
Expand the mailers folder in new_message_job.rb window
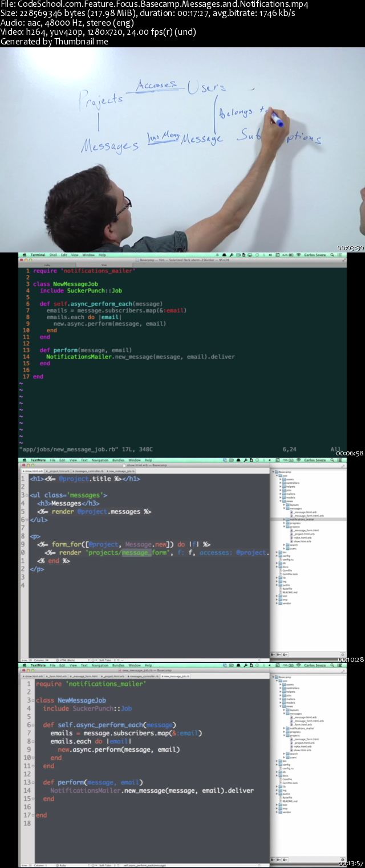coord(281,699)
